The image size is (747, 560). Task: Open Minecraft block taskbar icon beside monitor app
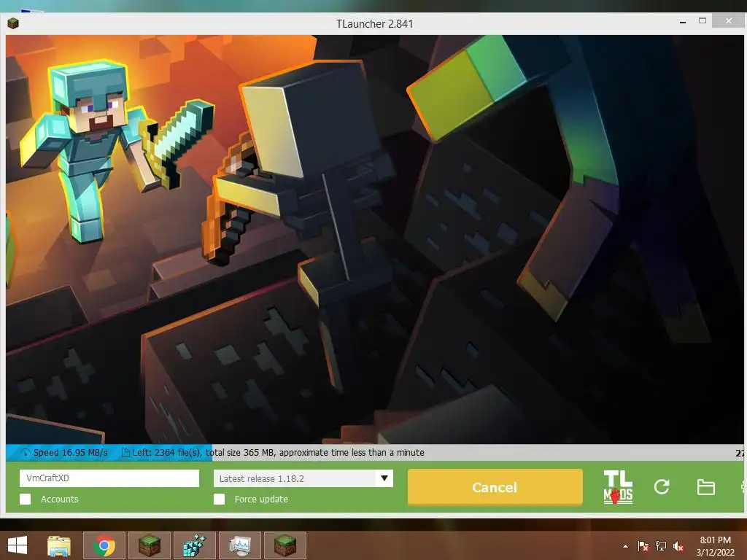pyautogui.click(x=285, y=545)
